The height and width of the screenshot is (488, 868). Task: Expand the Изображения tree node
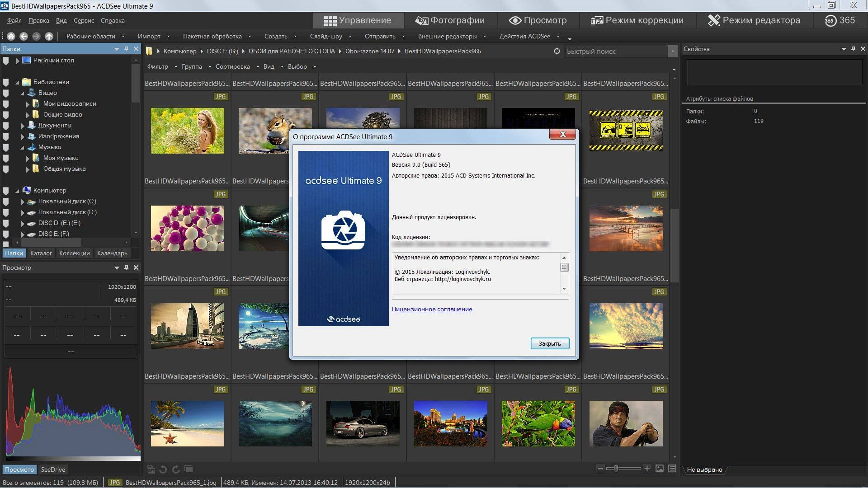point(23,136)
